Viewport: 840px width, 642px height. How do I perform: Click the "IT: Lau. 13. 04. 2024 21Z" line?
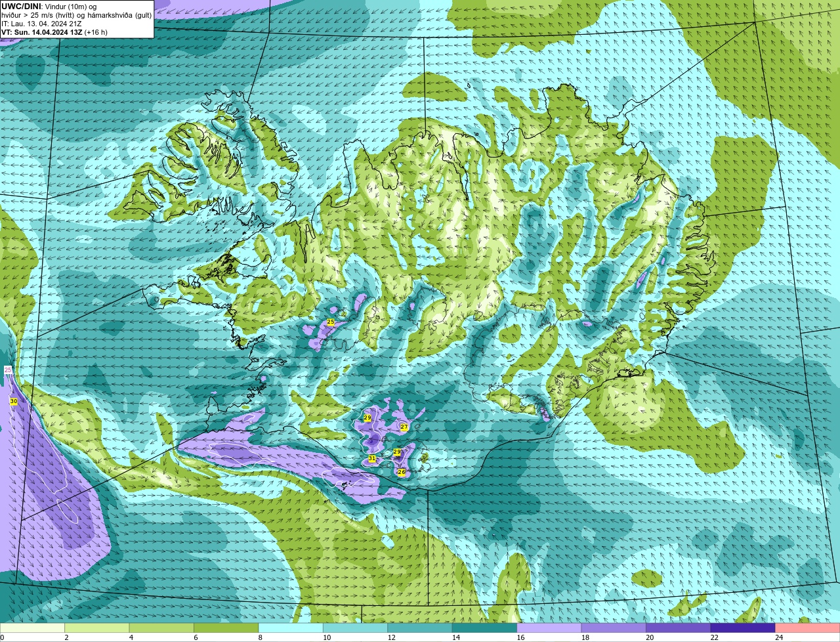click(x=41, y=24)
